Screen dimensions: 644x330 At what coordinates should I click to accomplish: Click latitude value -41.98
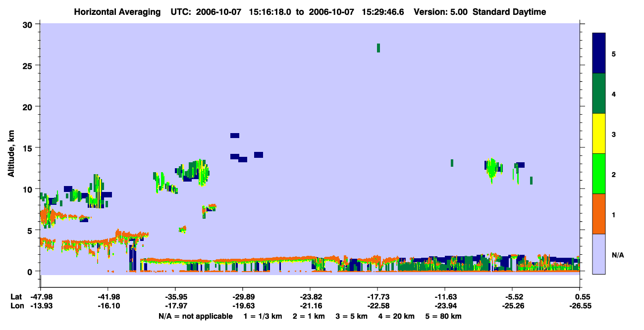click(107, 297)
